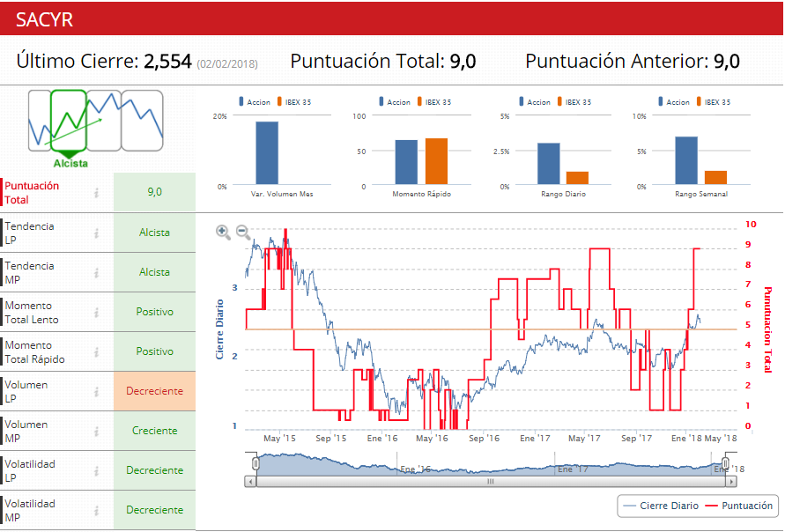This screenshot has height=532, width=785.
Task: Zoom in on the price chart
Action: coord(223,233)
